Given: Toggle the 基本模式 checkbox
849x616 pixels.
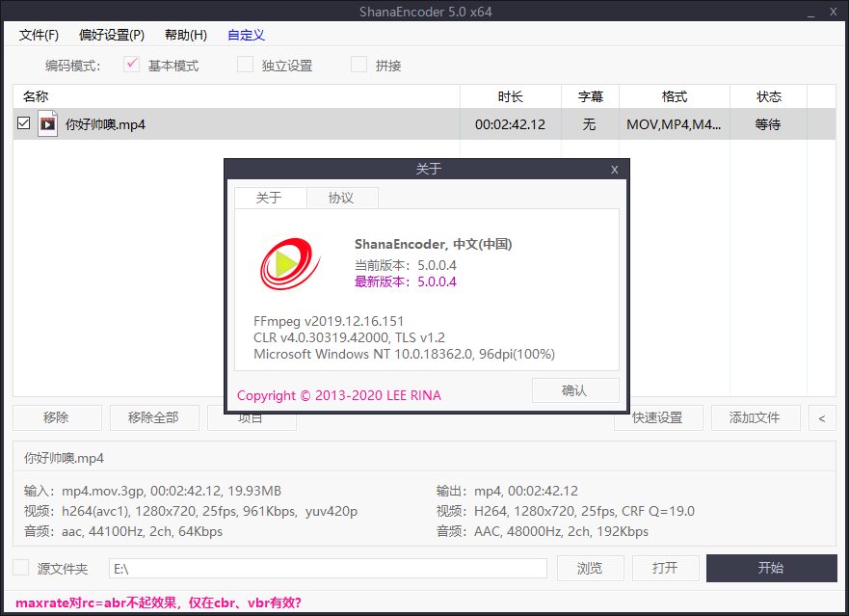Looking at the screenshot, I should coord(132,65).
